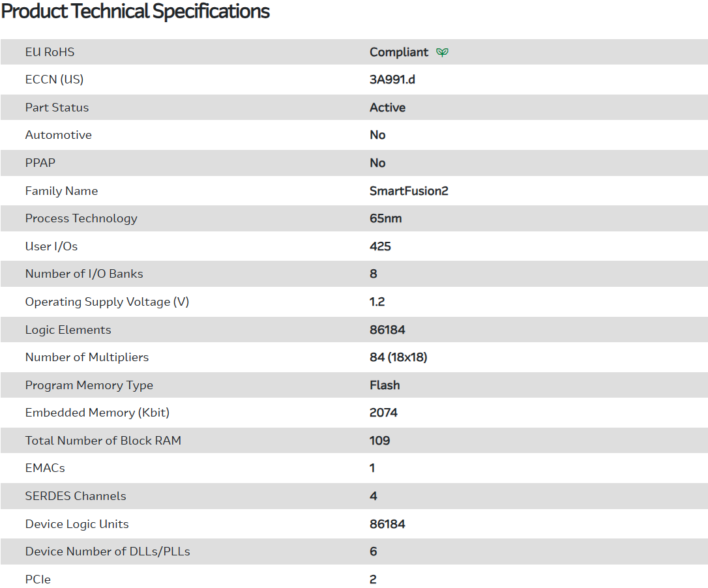The height and width of the screenshot is (588, 708).
Task: Click the 84 (18x18) multipliers value
Action: coord(398,357)
